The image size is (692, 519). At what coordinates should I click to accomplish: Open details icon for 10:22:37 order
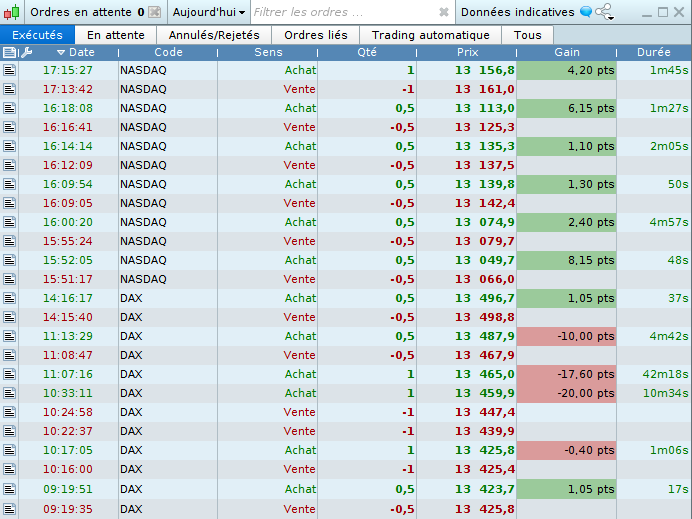(10, 431)
